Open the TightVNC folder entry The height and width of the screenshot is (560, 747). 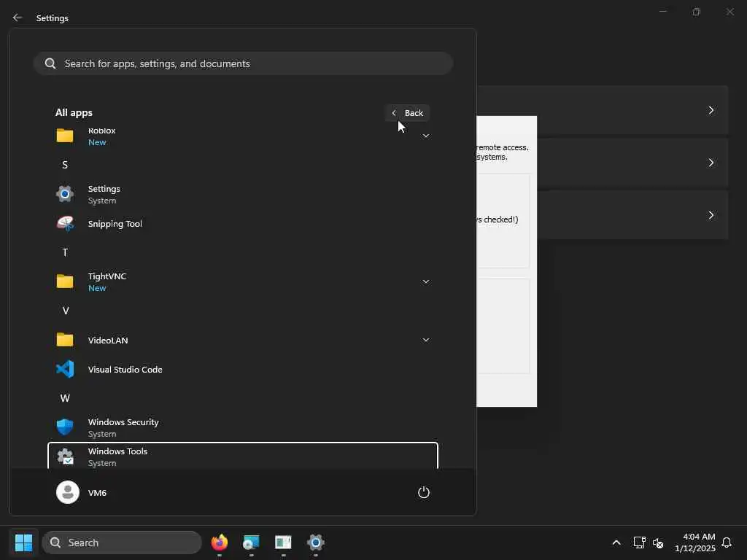click(x=242, y=281)
